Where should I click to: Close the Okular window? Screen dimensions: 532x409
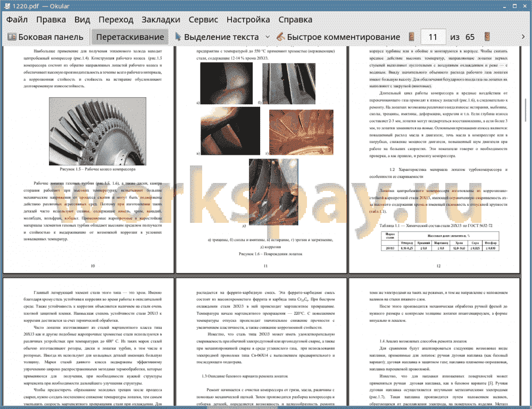(526, 6)
